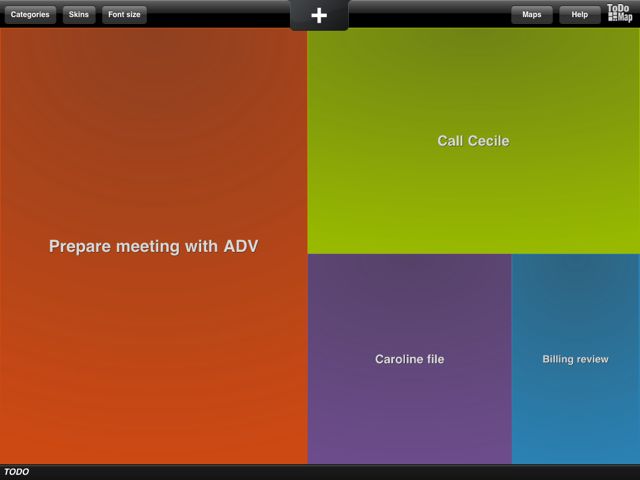Image resolution: width=640 pixels, height=480 pixels.
Task: Open the Maps list
Action: [x=532, y=15]
